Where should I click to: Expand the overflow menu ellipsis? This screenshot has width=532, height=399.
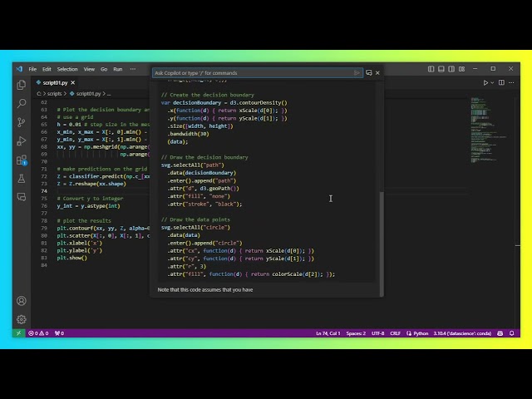point(133,69)
